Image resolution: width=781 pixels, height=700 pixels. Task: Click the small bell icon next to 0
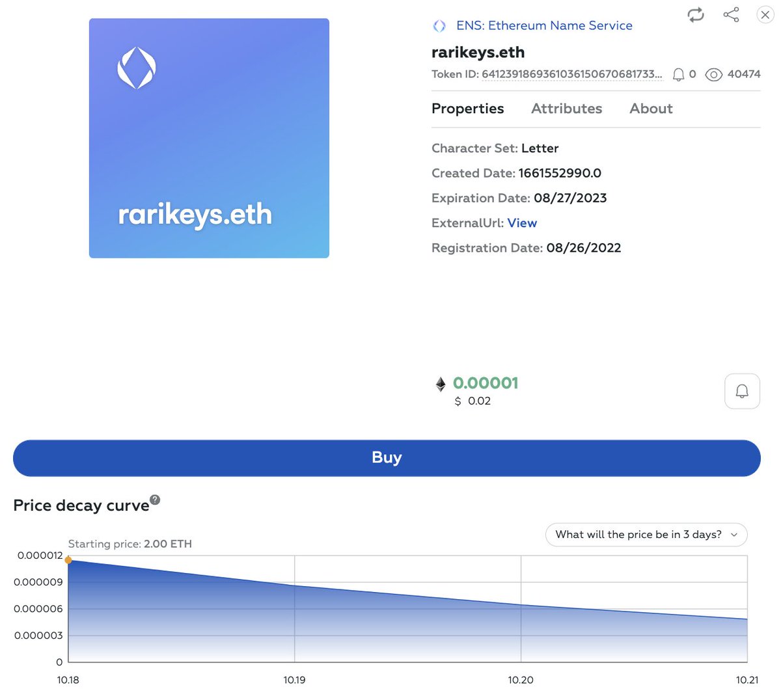point(678,74)
